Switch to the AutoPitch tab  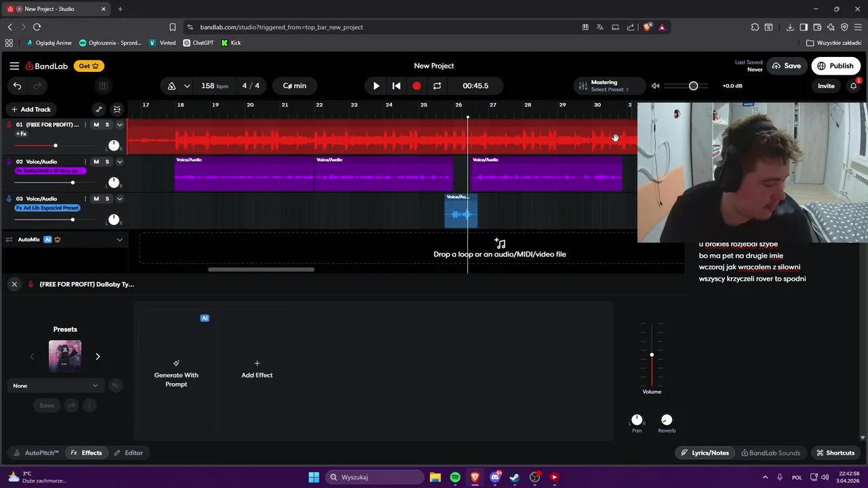click(36, 453)
